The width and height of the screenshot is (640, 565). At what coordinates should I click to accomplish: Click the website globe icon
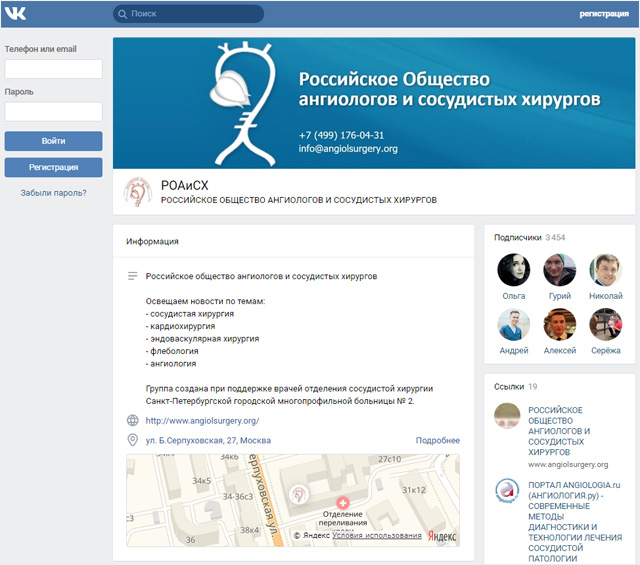132,420
